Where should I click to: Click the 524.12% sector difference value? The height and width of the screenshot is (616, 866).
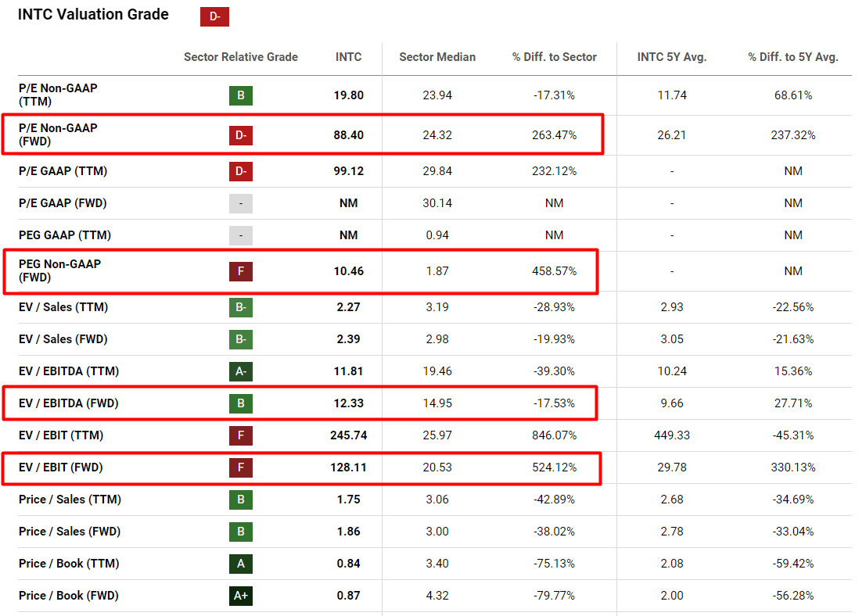click(x=554, y=467)
